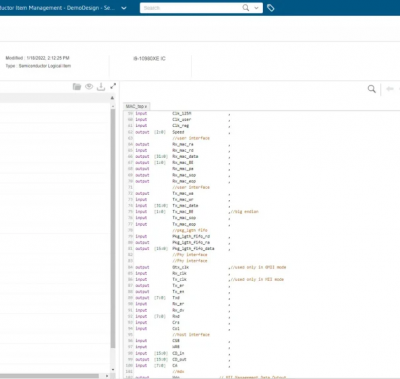Click the Rx_mac_eop signal name
Image resolution: width=400 pixels, height=379 pixels.
[184, 181]
